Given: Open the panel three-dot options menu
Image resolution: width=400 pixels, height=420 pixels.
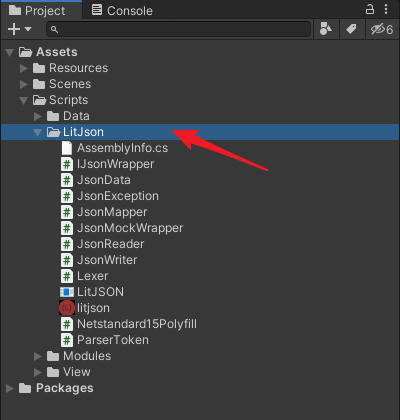Looking at the screenshot, I should tap(386, 9).
